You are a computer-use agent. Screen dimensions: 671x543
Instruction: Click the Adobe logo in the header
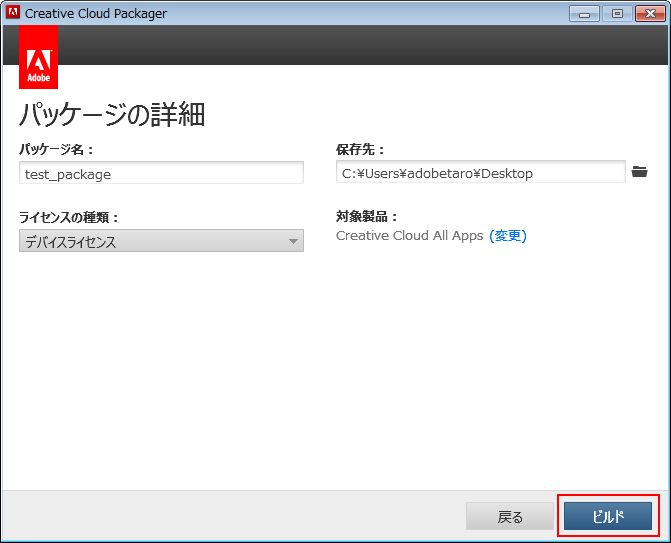tap(39, 57)
